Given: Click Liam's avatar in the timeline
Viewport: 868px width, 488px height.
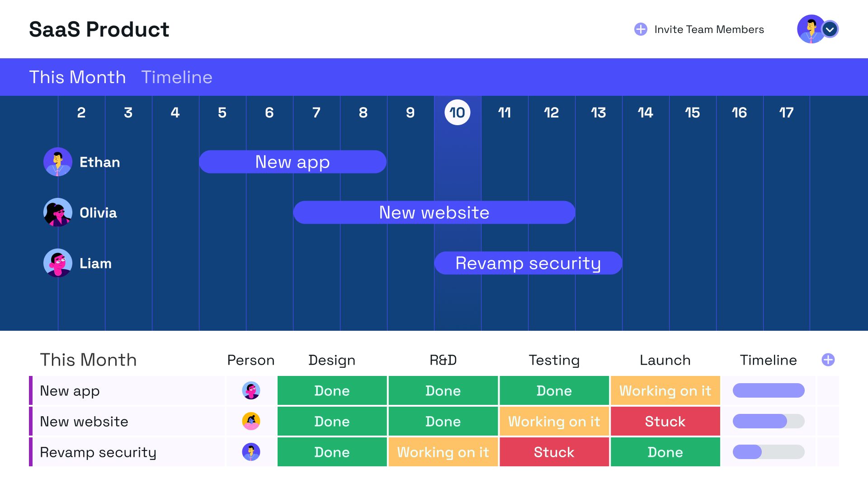Looking at the screenshot, I should [57, 263].
